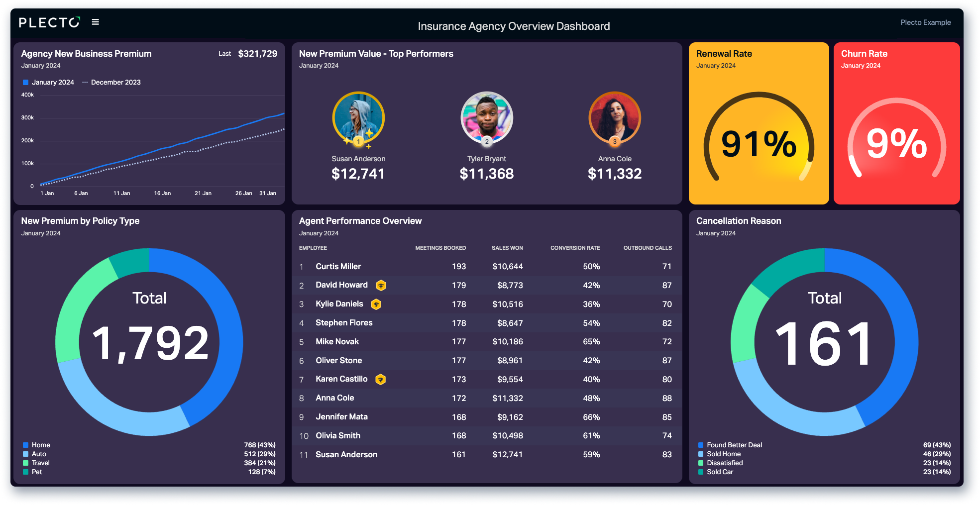Select Tyler Bryant's second-place avatar
The height and width of the screenshot is (505, 980).
[x=487, y=118]
